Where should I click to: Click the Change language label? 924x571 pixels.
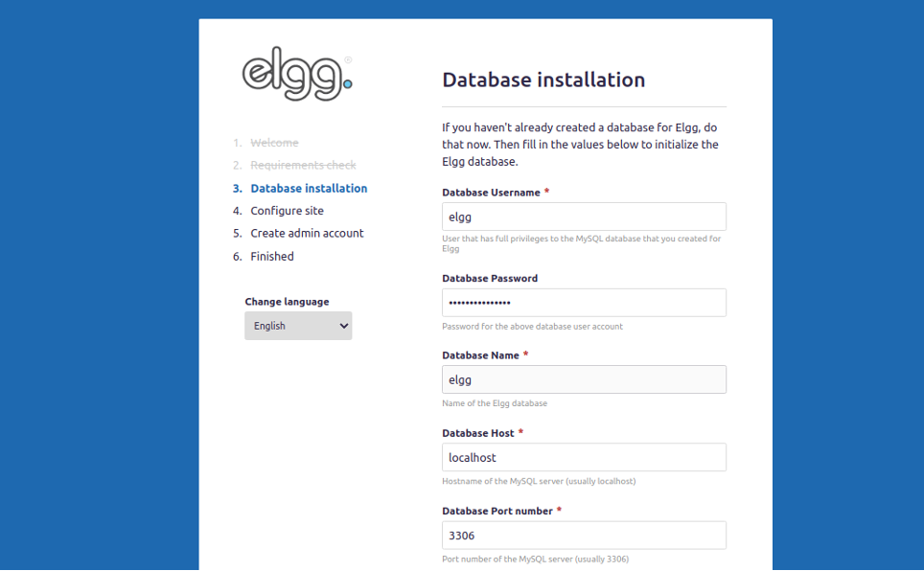(287, 302)
